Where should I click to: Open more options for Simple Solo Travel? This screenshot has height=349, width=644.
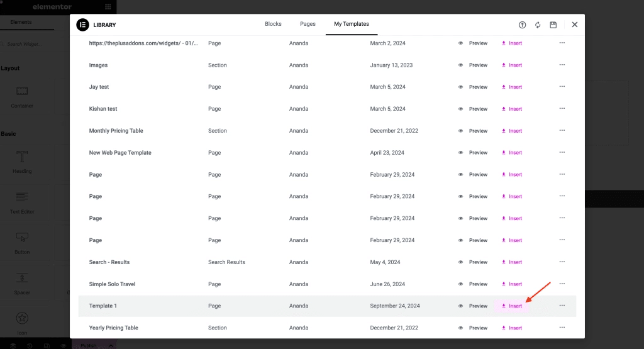[x=562, y=284]
